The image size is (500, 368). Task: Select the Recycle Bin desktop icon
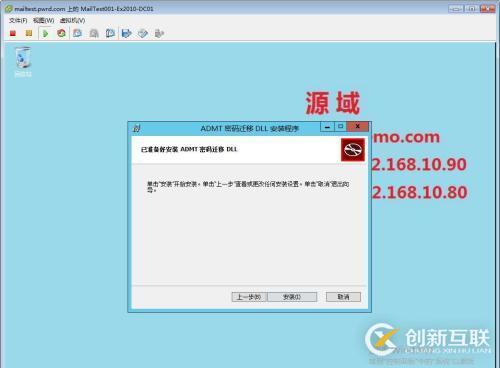23,62
